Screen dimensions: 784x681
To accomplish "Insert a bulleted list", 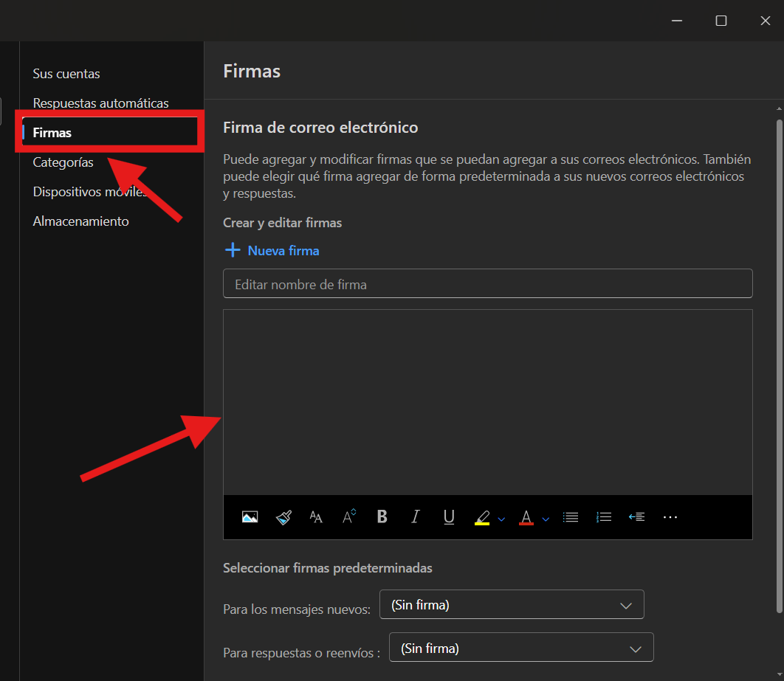I will 571,517.
